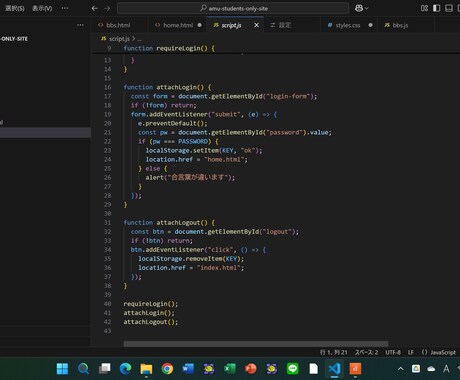Launch Google Chrome from taskbar
The width and height of the screenshot is (460, 380).
click(x=167, y=369)
